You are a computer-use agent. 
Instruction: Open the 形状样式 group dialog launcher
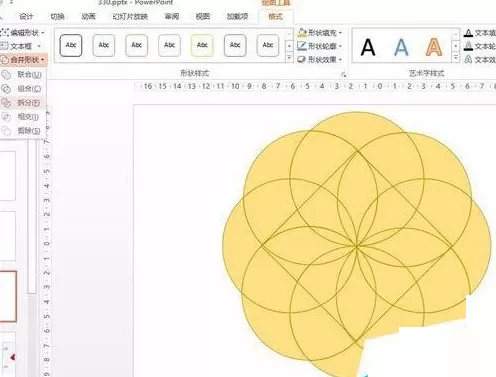click(343, 75)
